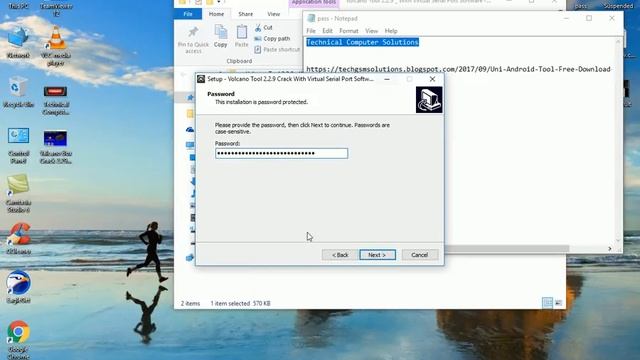Switch Explorer to large icons view
Viewport: 640px width, 360px height.
tap(558, 303)
